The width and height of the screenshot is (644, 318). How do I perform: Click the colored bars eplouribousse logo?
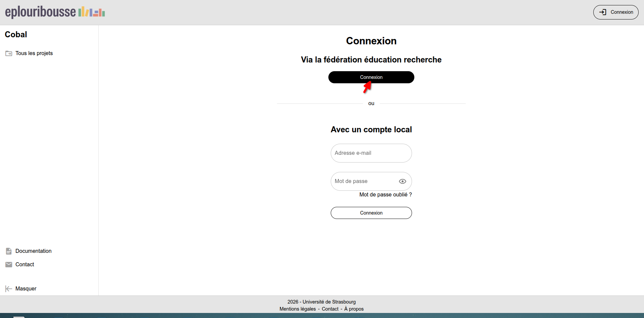coord(92,12)
